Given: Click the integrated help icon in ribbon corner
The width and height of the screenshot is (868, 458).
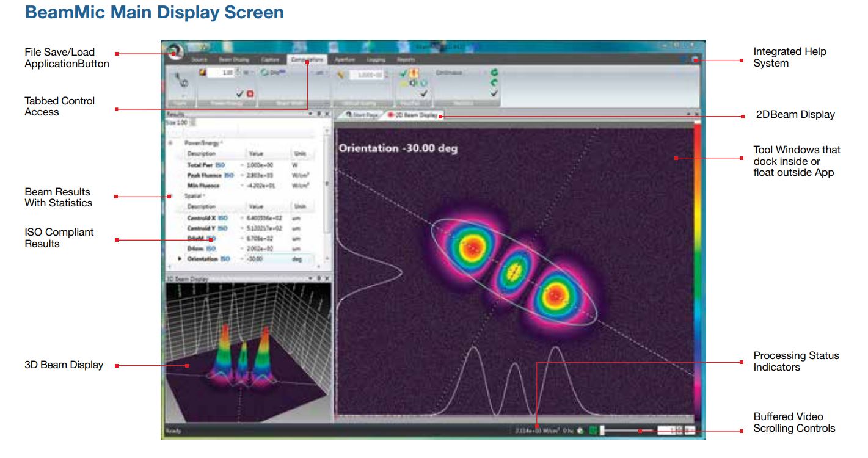Looking at the screenshot, I should point(695,60).
